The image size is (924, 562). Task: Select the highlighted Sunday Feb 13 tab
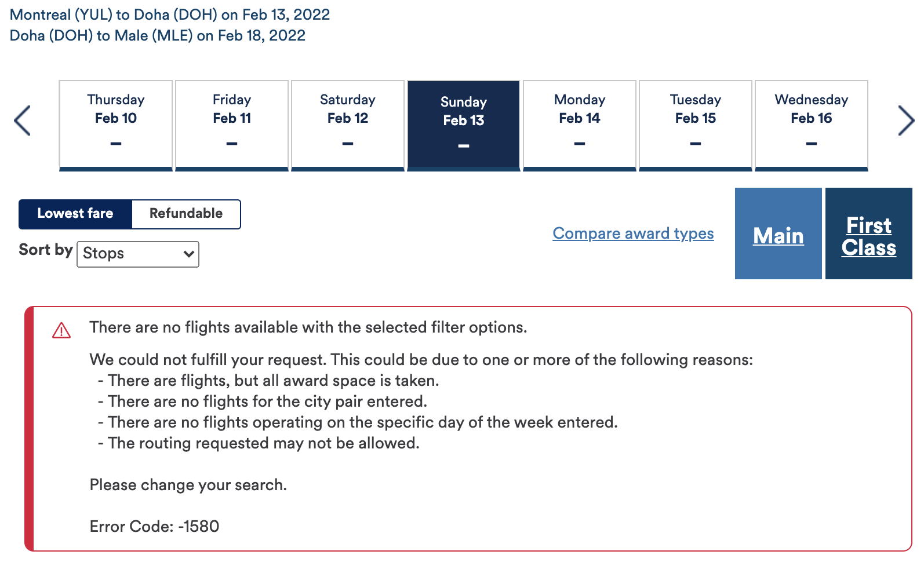pos(464,124)
